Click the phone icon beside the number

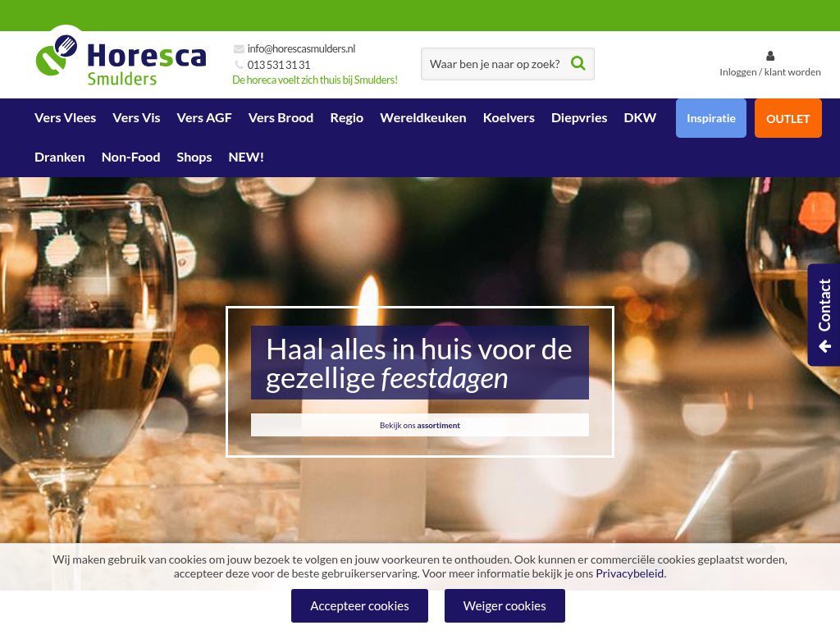coord(239,65)
